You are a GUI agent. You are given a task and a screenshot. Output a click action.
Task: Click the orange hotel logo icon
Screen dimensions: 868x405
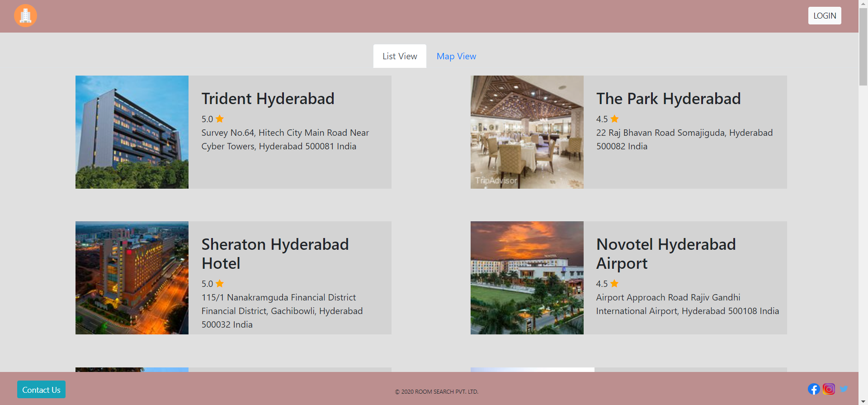[x=25, y=16]
